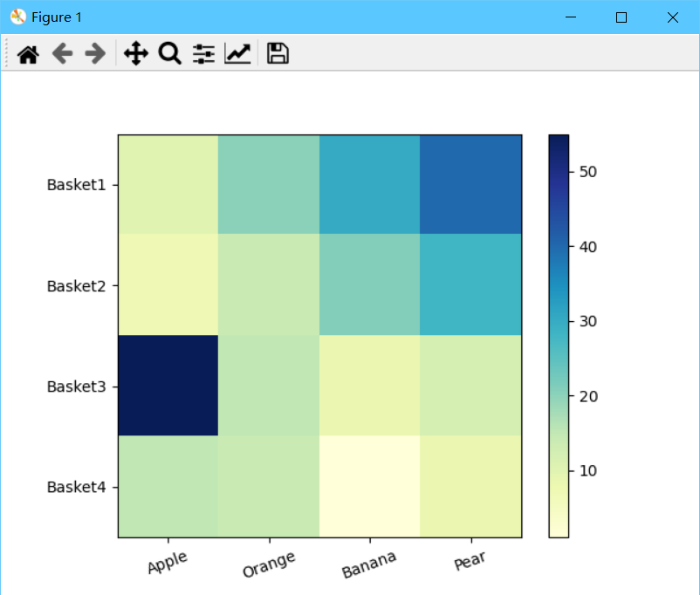Screen dimensions: 700x595
Task: Save the figure with floppy icon
Action: [x=278, y=53]
